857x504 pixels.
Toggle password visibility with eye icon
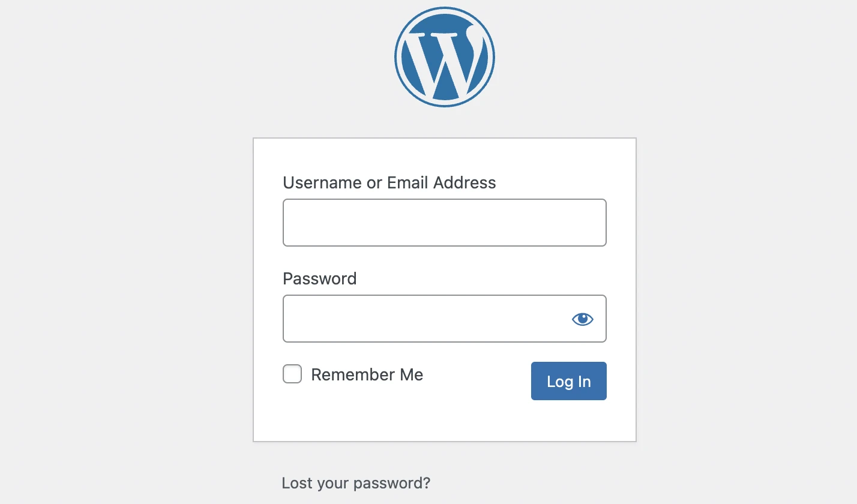[582, 319]
